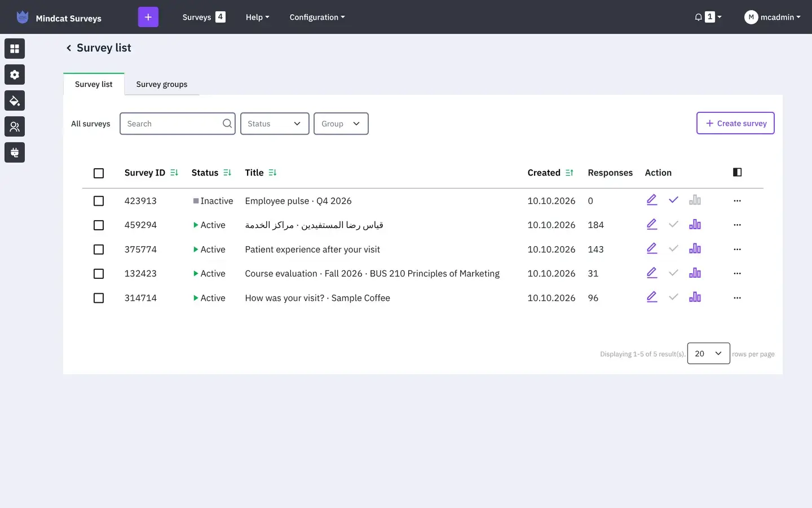The image size is (812, 508).
Task: Open the Course evaluation survey title
Action: coord(372,273)
